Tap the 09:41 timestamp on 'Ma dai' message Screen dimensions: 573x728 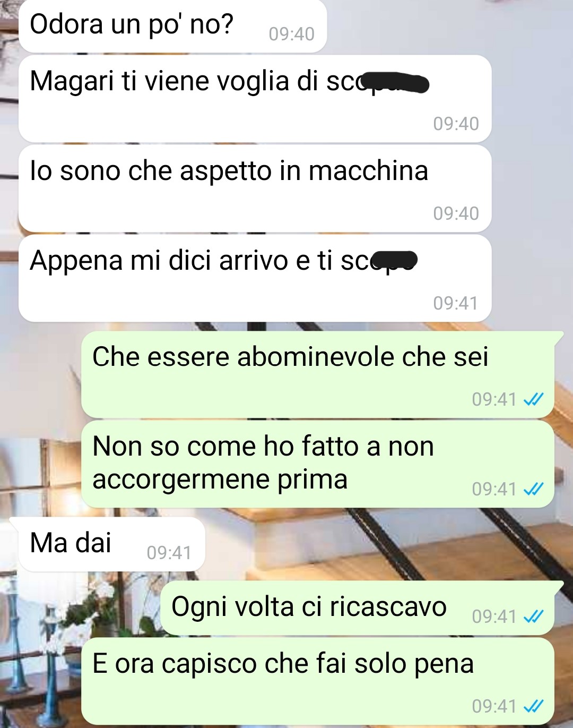169,553
